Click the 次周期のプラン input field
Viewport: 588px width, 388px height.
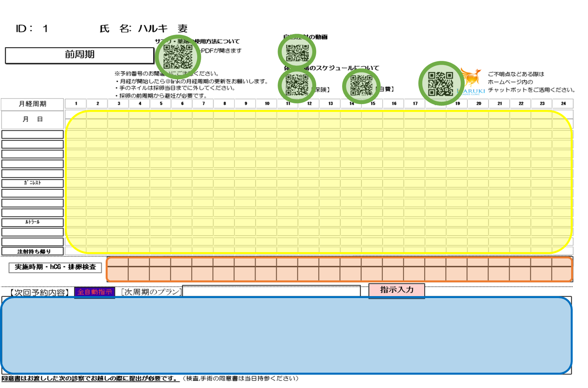click(271, 291)
